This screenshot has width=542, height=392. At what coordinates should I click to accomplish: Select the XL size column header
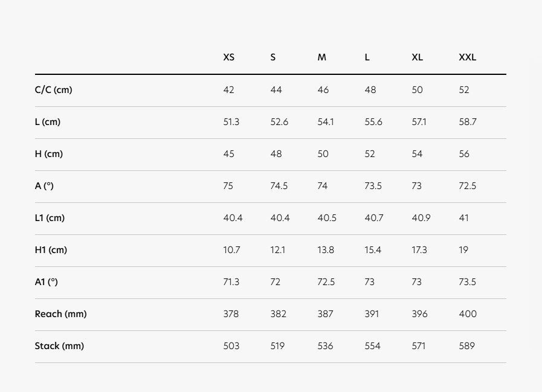pyautogui.click(x=417, y=57)
